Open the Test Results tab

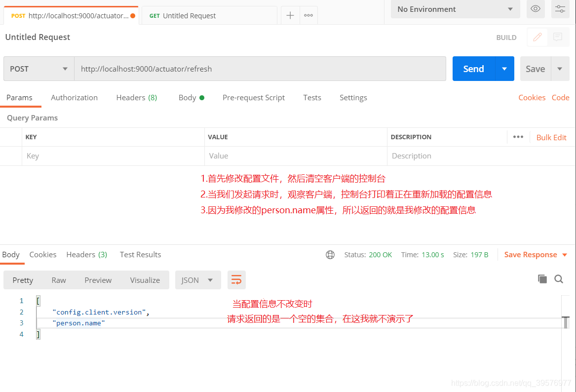point(140,255)
